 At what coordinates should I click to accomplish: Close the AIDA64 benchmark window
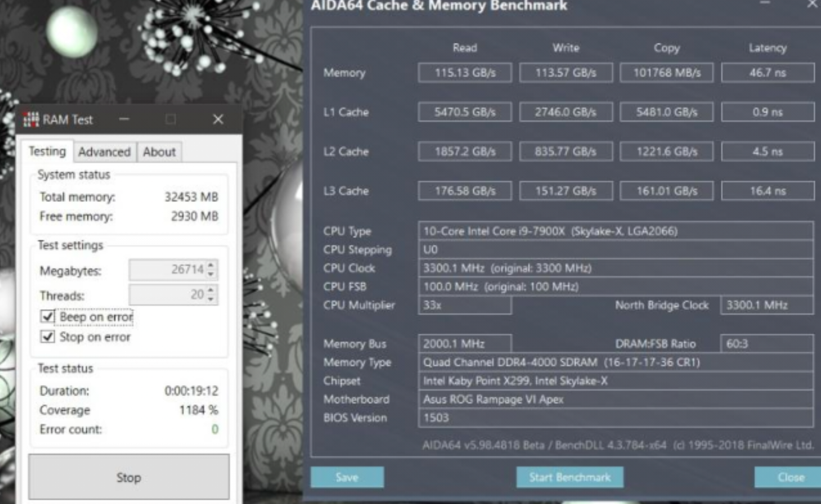pos(813,4)
